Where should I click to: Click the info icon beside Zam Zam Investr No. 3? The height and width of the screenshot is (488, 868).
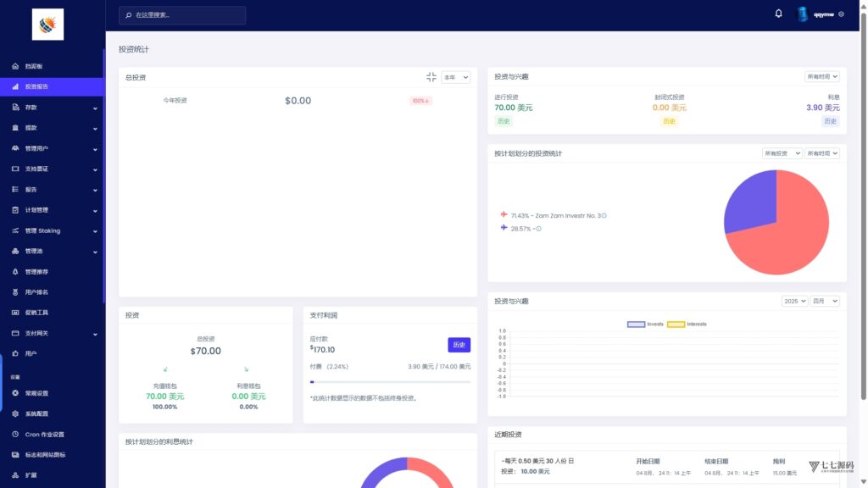coord(604,216)
